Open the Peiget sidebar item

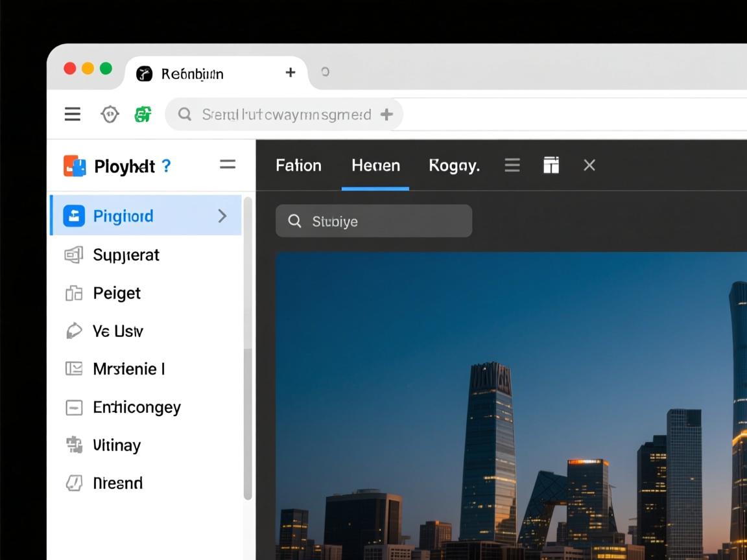[117, 293]
